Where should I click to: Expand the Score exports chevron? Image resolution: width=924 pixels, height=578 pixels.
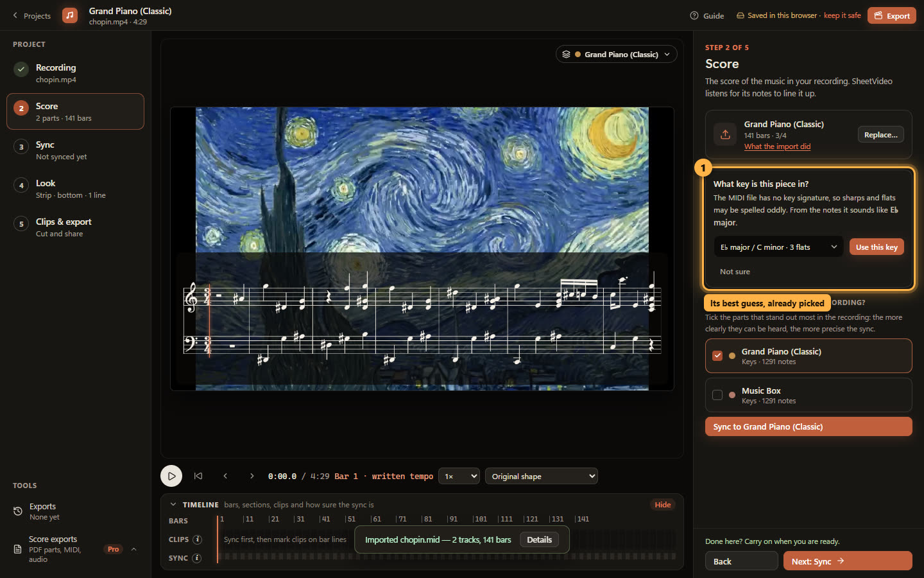tap(134, 549)
